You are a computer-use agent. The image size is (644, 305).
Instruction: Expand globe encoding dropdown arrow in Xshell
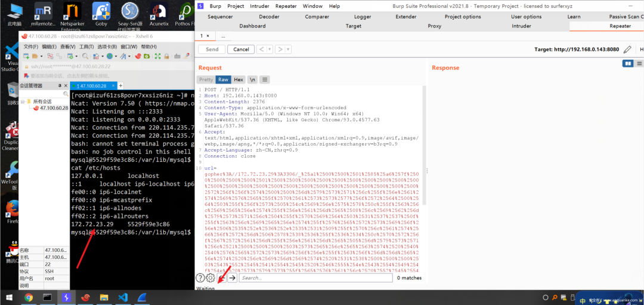[116, 56]
